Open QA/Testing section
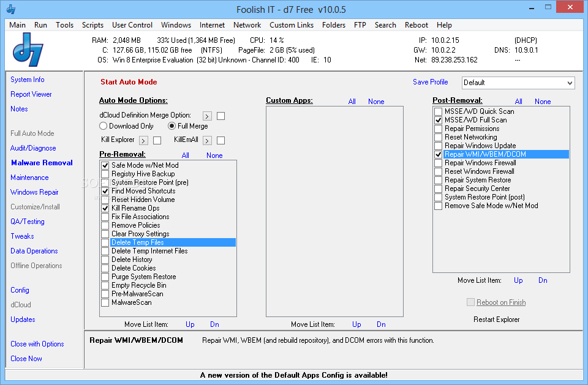The image size is (588, 385). coord(28,222)
